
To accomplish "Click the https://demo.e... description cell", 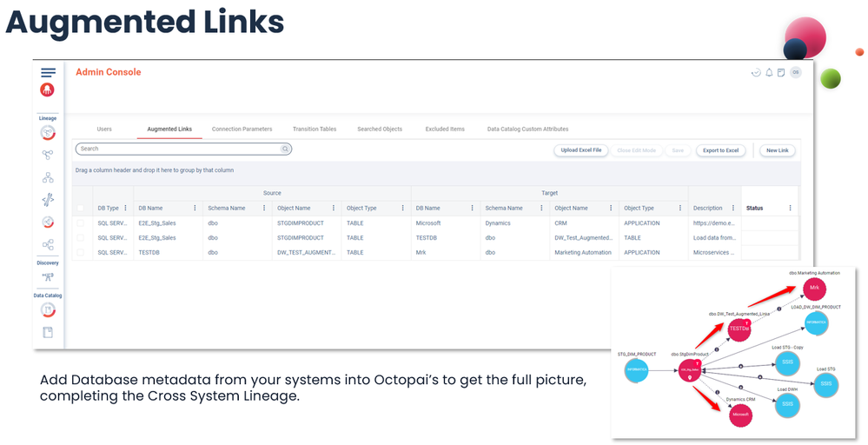I will (714, 223).
